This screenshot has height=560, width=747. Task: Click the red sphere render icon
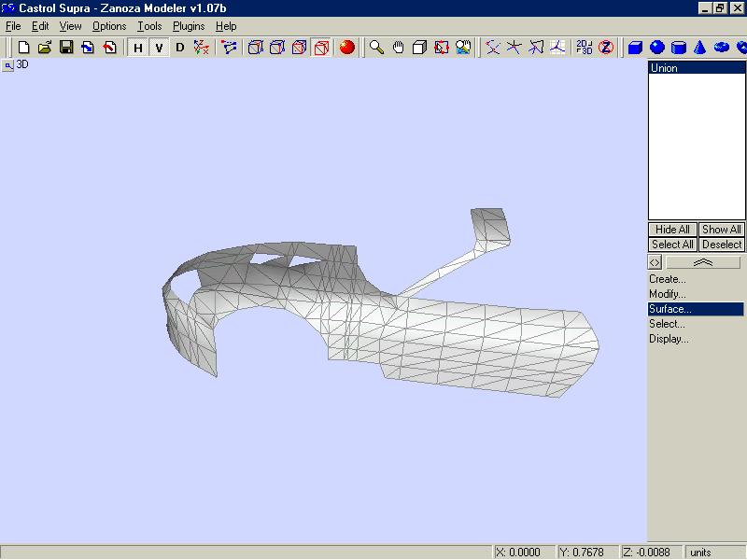(x=347, y=47)
